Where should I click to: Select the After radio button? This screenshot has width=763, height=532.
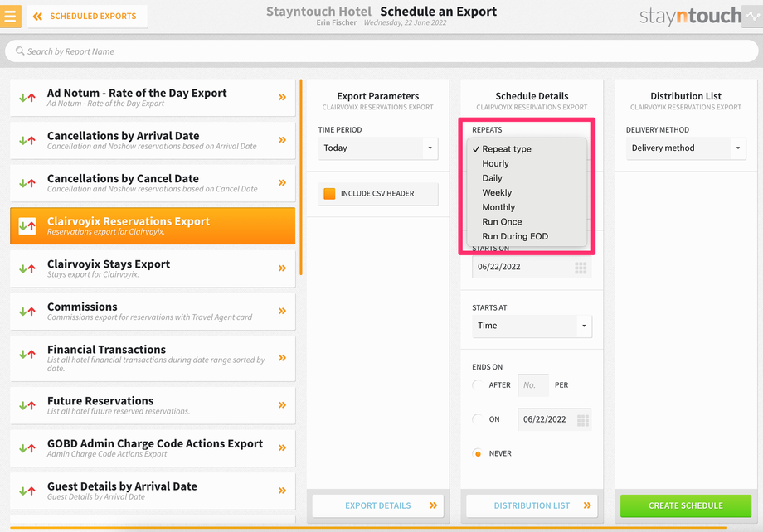coord(478,385)
